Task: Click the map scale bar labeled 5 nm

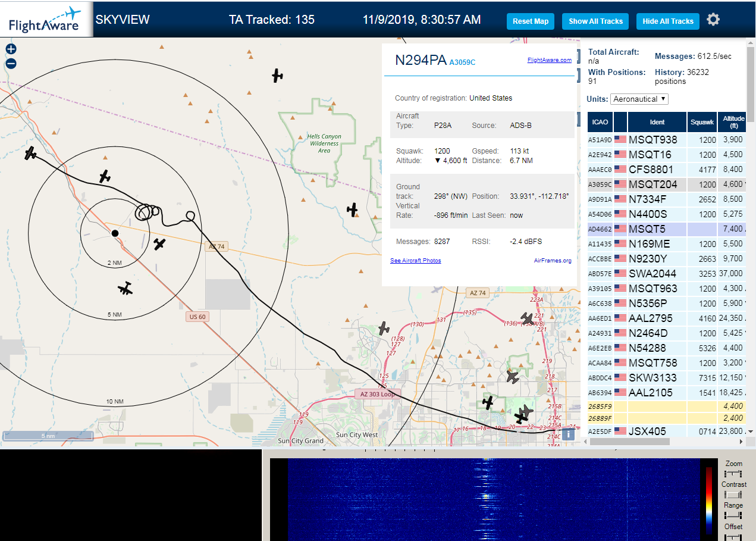Action: [48, 436]
